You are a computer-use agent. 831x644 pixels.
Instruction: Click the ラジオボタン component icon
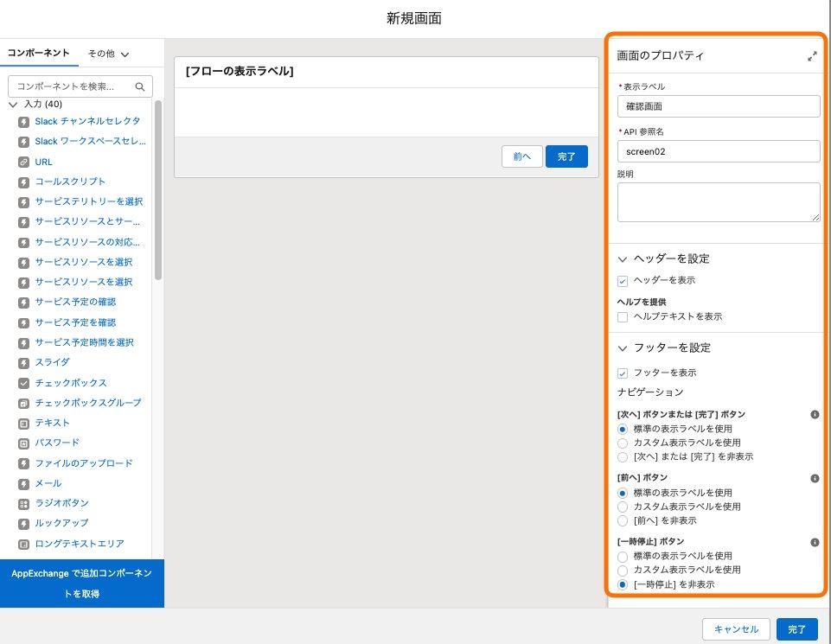point(23,504)
